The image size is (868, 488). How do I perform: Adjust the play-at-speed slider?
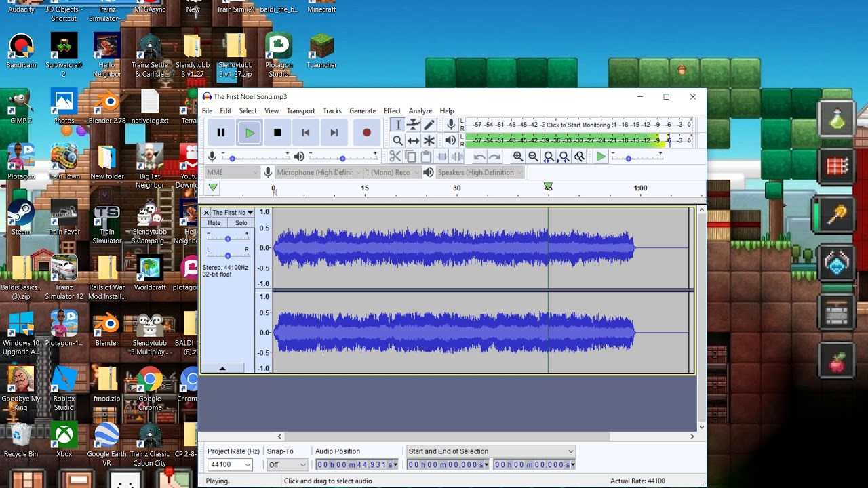pos(636,157)
